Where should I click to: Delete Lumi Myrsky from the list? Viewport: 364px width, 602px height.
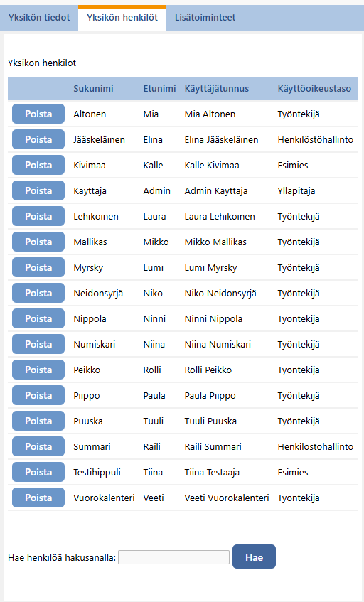pos(38,267)
